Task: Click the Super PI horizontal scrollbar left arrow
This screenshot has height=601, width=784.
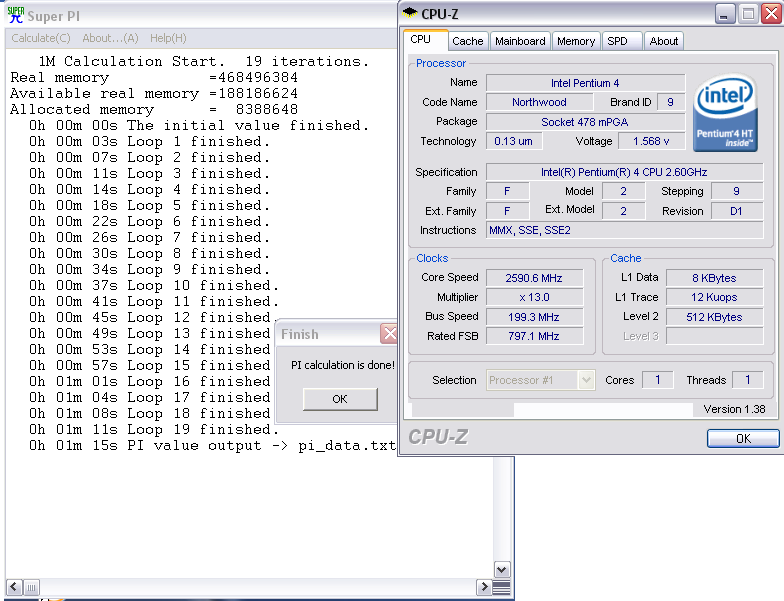Action: [x=14, y=586]
